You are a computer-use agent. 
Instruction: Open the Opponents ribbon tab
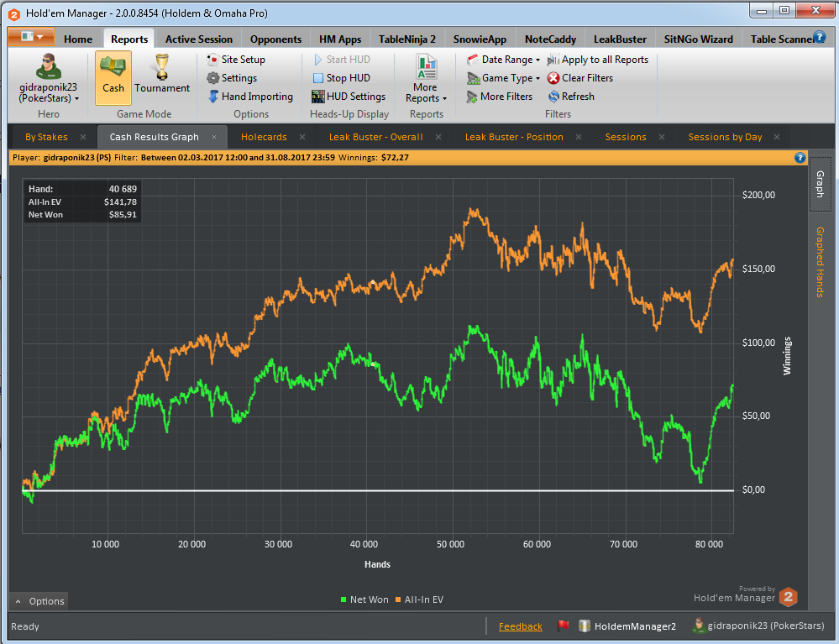pyautogui.click(x=275, y=39)
